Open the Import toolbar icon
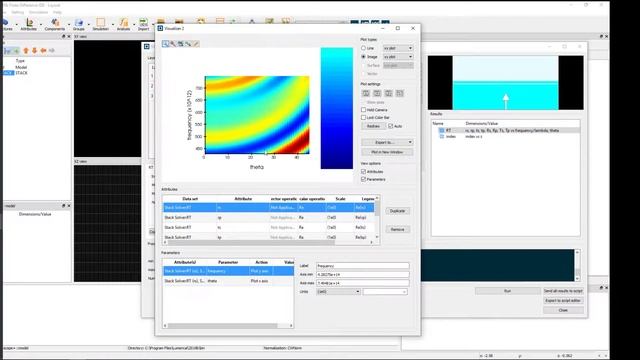The width and height of the screenshot is (640, 360). pos(143,24)
